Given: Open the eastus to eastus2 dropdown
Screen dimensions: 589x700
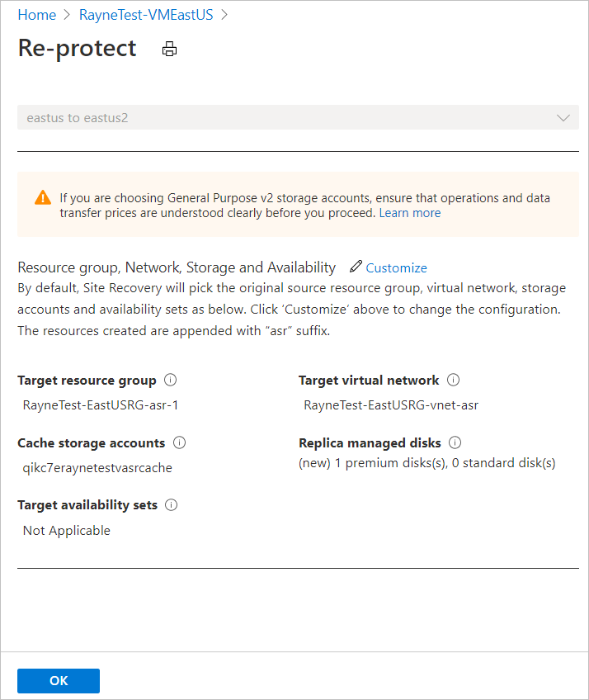Looking at the screenshot, I should click(x=297, y=118).
